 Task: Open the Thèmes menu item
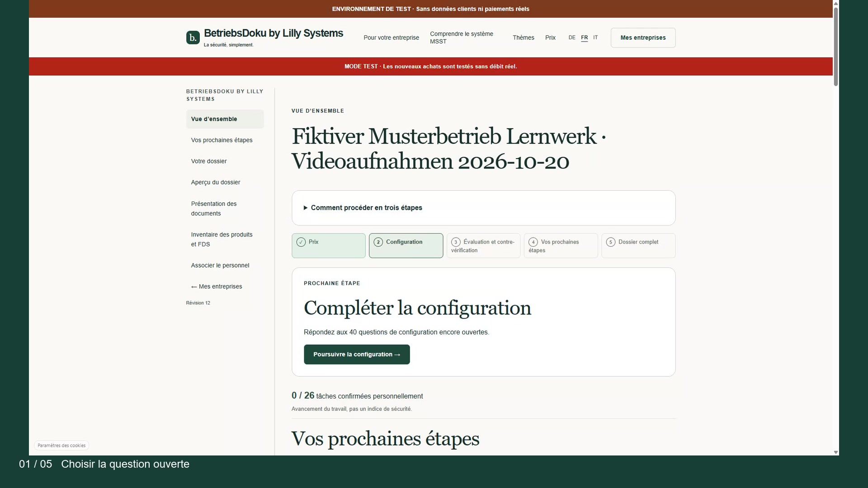pyautogui.click(x=524, y=38)
